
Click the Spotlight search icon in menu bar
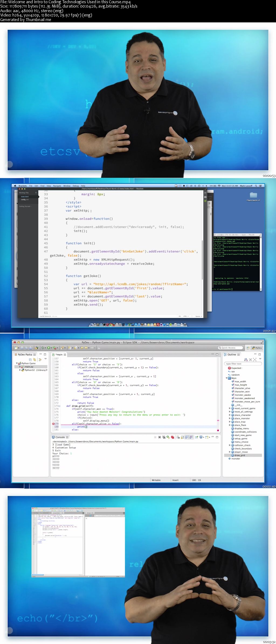(256, 186)
